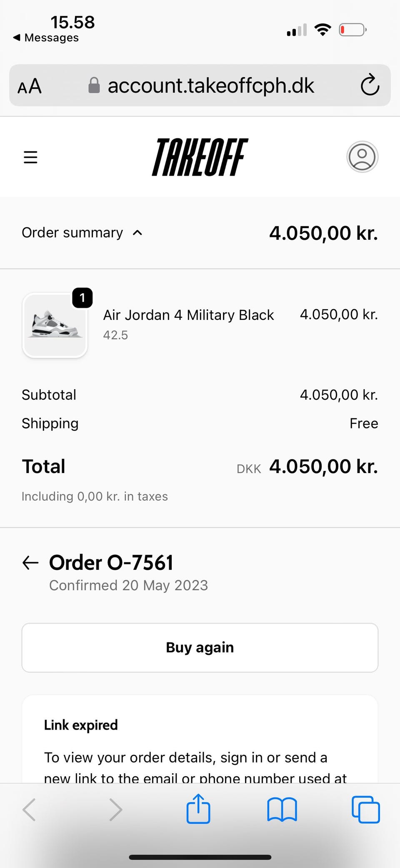Screen dimensions: 400x868
Task: Tap the Order O-7561 heading
Action: point(111,563)
